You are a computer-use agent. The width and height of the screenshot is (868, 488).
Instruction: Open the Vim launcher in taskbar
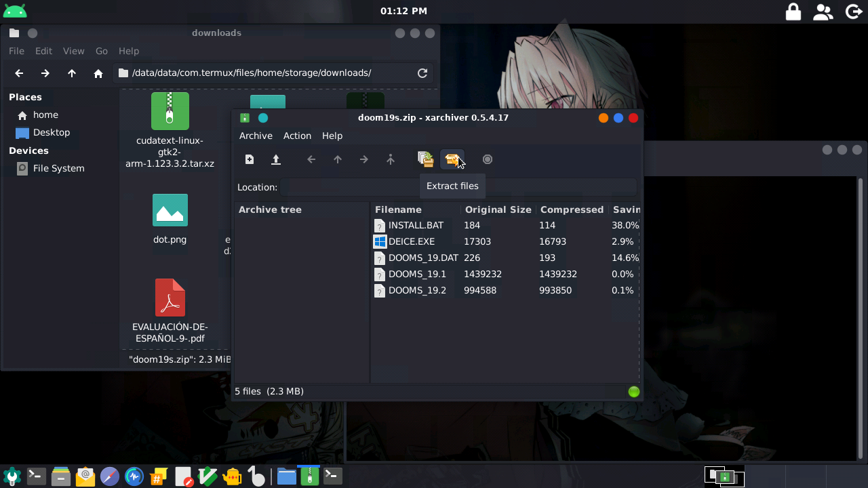pyautogui.click(x=208, y=476)
